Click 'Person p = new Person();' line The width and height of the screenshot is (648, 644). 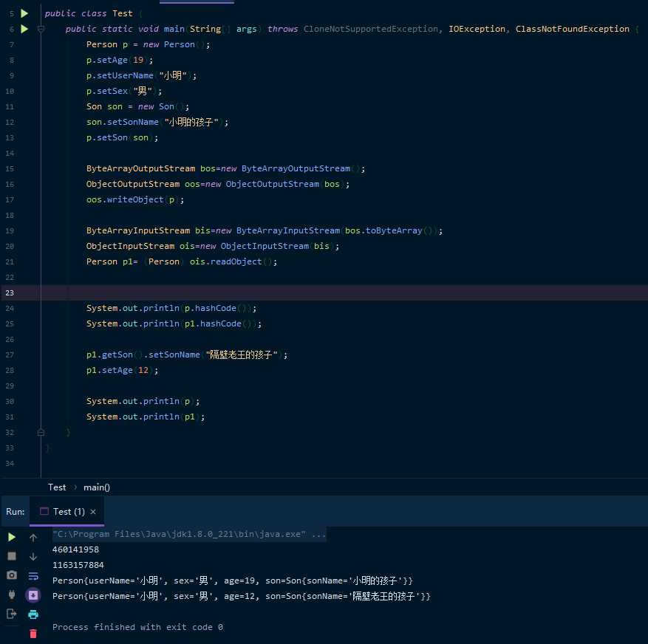(148, 44)
